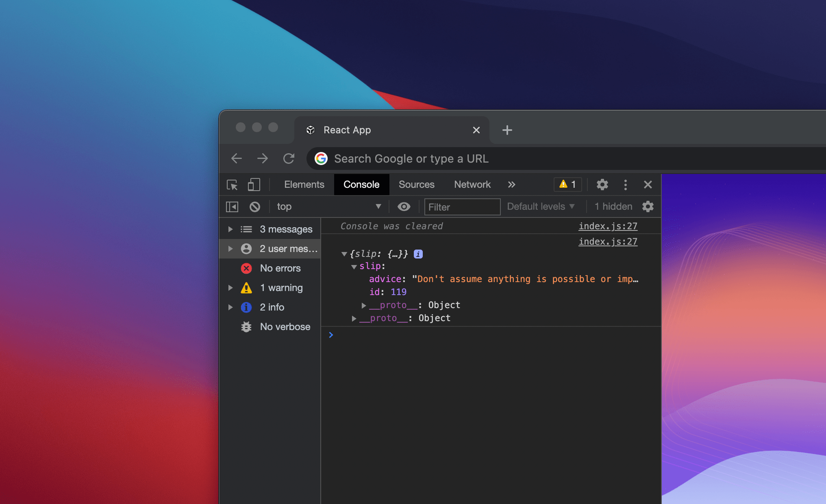Open the Default levels dropdown
This screenshot has height=504, width=826.
[x=541, y=206]
